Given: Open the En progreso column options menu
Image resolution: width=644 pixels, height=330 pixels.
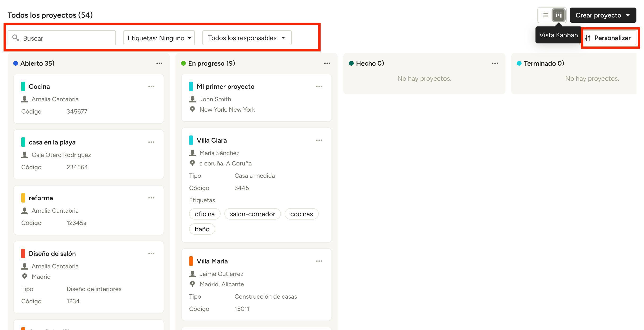Looking at the screenshot, I should (327, 63).
